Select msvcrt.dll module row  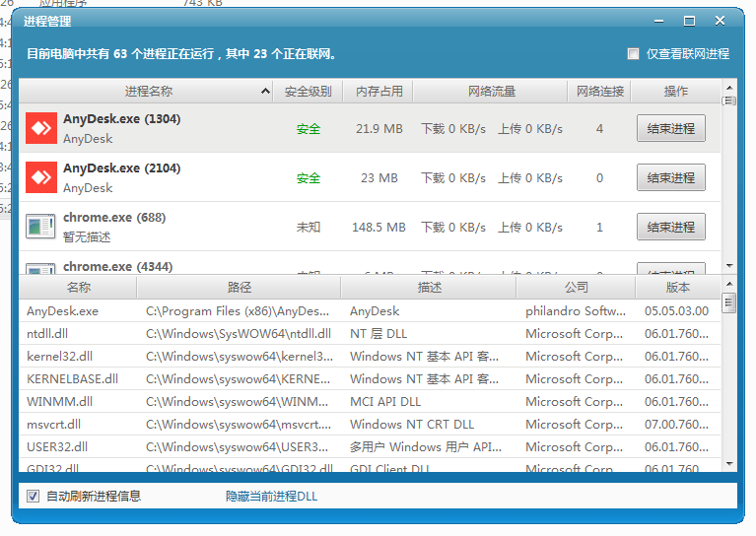pyautogui.click(x=370, y=425)
